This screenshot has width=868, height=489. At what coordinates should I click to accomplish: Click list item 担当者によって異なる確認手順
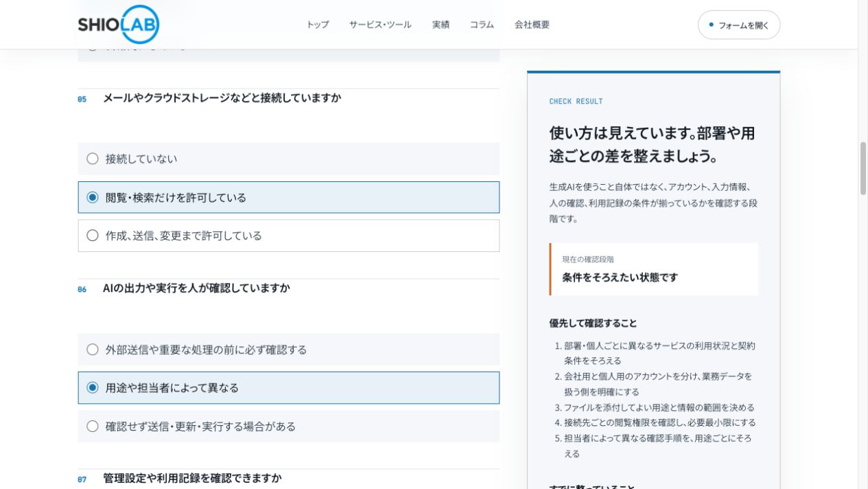tap(657, 446)
